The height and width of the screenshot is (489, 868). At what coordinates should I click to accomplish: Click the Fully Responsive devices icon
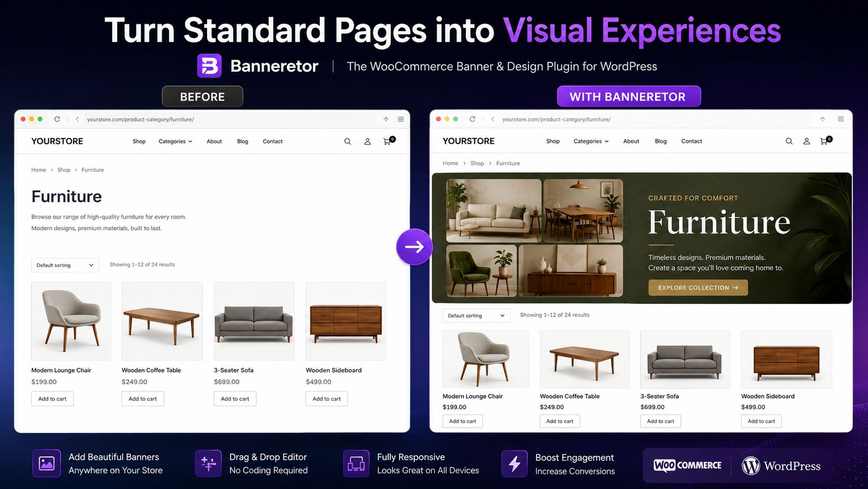coord(356,463)
